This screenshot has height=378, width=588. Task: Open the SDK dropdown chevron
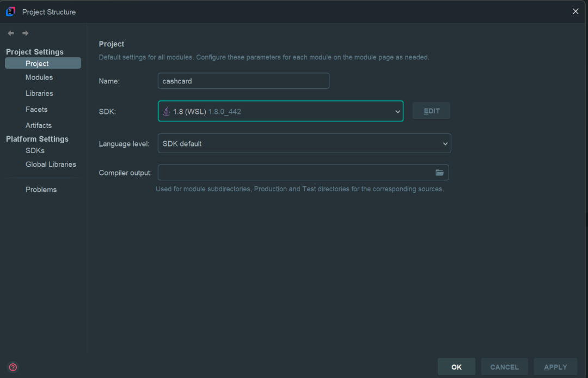pos(397,111)
